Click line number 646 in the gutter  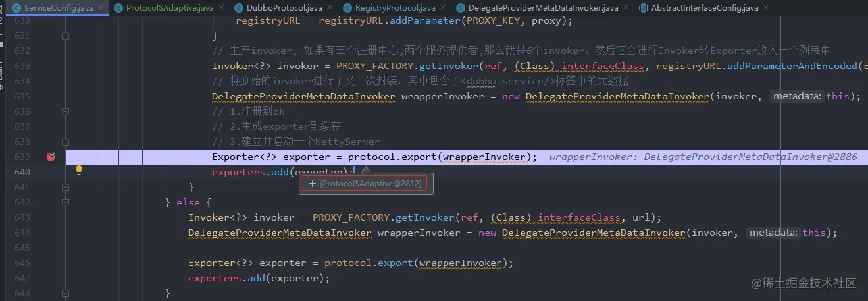tap(22, 263)
